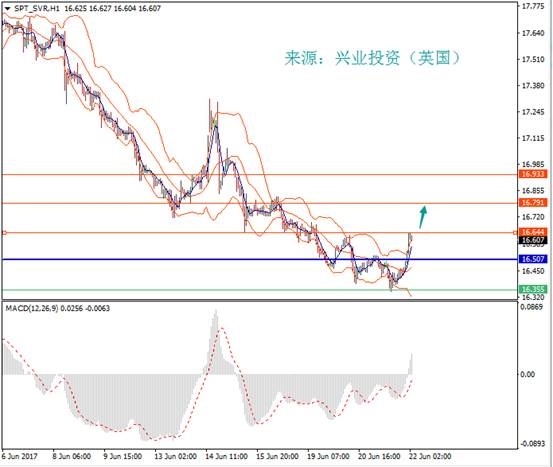553x467 pixels.
Task: Select the -0.0893 MACD scale value
Action: point(532,443)
